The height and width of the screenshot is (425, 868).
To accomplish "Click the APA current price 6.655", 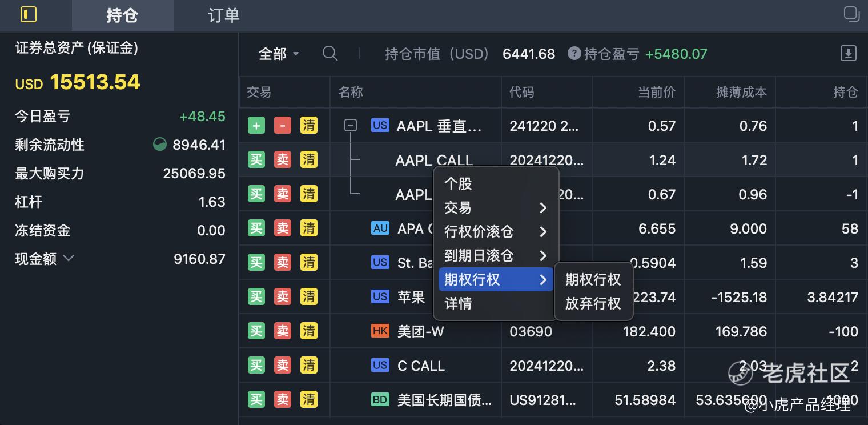I will (x=657, y=228).
